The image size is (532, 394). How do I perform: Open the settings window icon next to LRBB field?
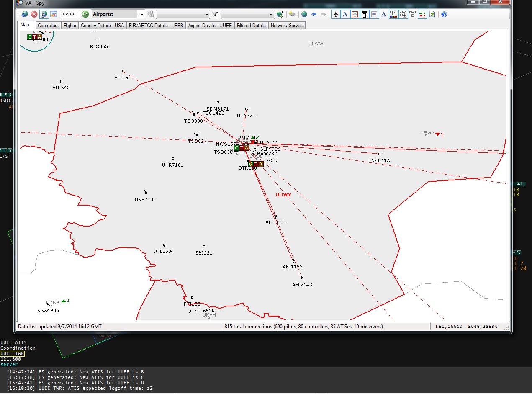tap(54, 14)
